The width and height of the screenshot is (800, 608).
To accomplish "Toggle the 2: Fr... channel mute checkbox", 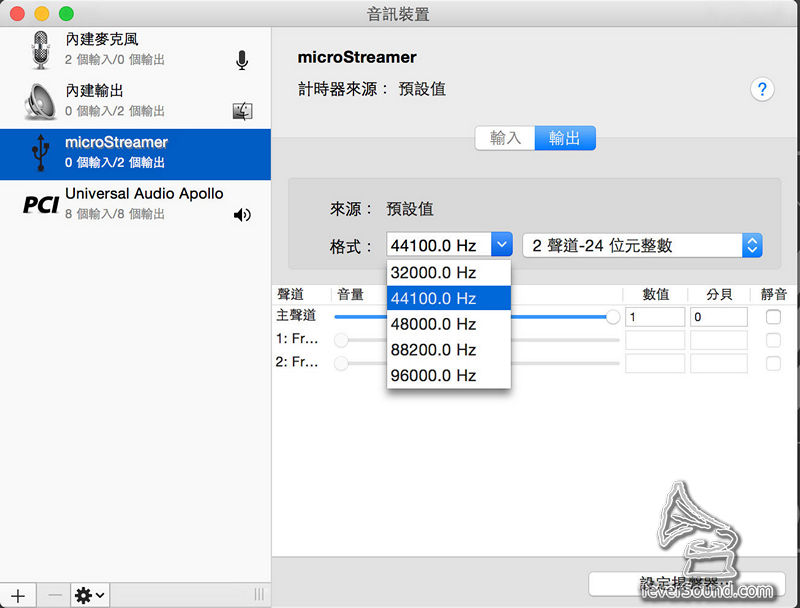I will click(x=773, y=363).
